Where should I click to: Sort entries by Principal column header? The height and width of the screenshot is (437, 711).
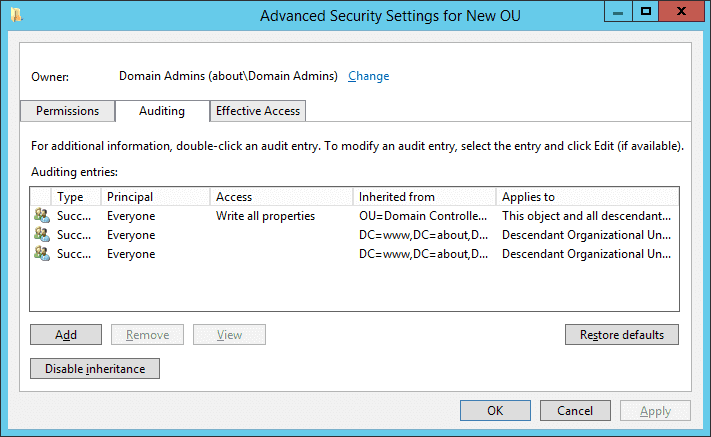pyautogui.click(x=156, y=197)
